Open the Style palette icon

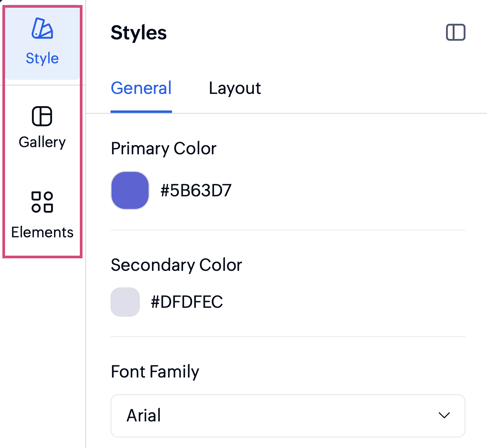[x=42, y=28]
